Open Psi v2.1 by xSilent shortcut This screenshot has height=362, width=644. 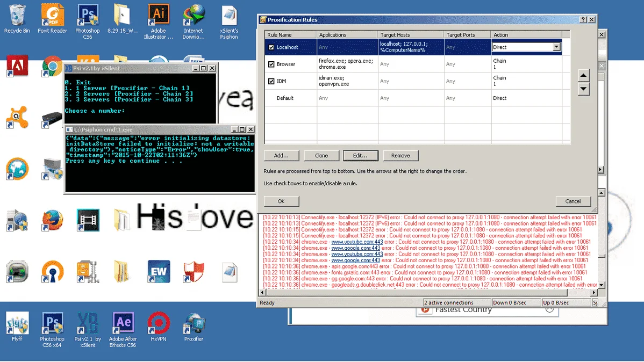click(x=88, y=330)
